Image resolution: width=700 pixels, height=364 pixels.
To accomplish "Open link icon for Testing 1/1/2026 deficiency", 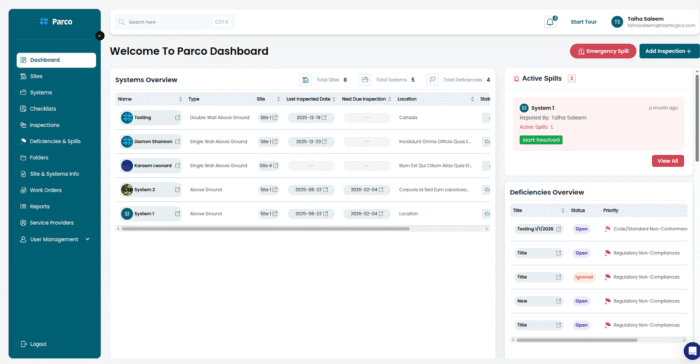I will pos(558,229).
